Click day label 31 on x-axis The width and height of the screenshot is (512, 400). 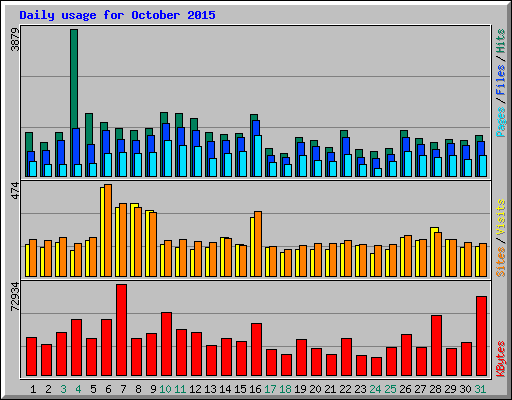480,389
